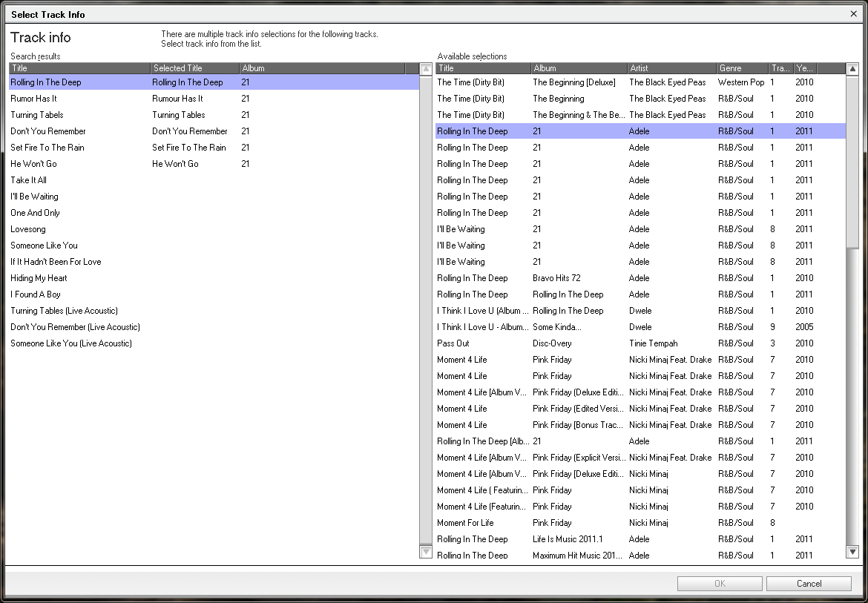Select Rumor Has It in search results
The width and height of the screenshot is (868, 603).
click(34, 99)
